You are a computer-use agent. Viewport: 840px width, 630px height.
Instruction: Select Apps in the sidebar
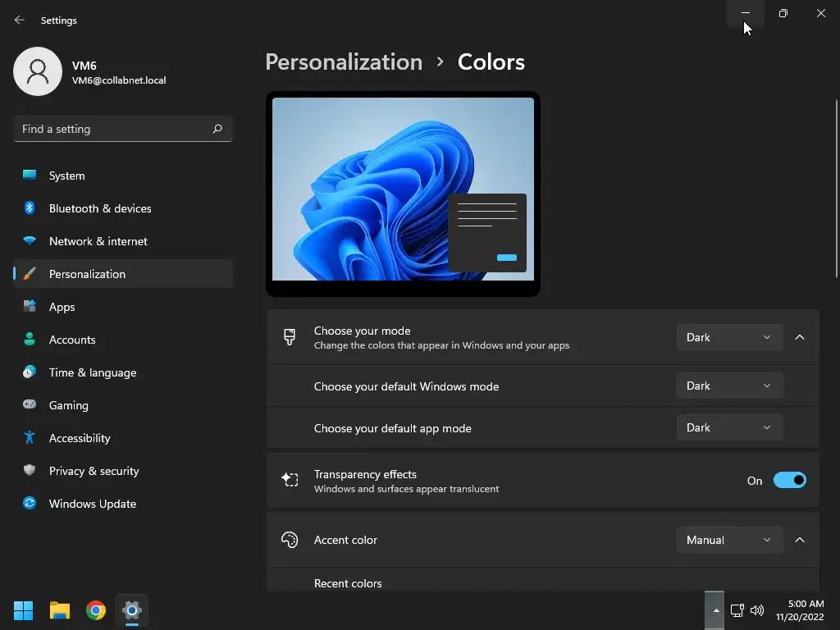pos(123,307)
